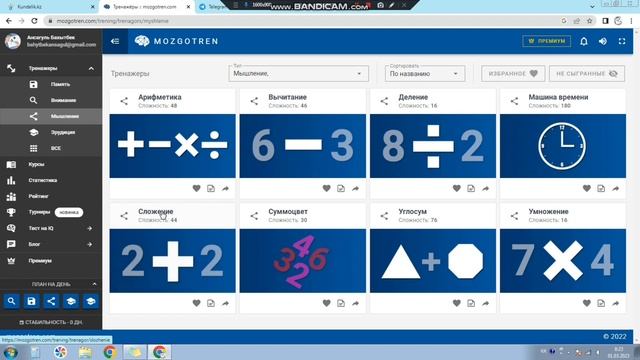This screenshot has width=640, height=360.
Task: Open Премиум in the sidebar
Action: [51, 260]
